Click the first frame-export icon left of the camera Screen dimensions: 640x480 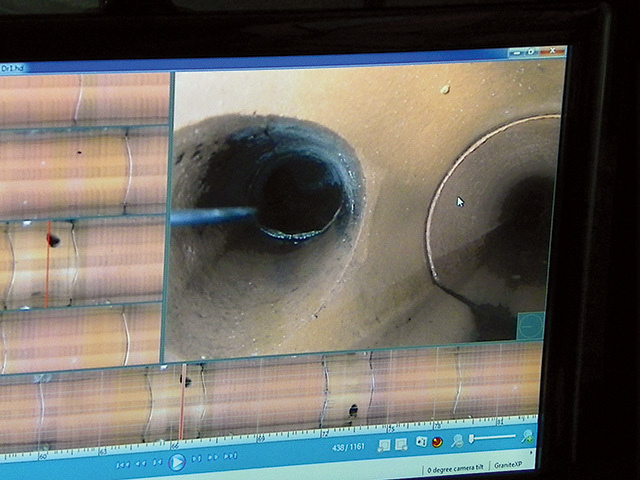coord(384,444)
